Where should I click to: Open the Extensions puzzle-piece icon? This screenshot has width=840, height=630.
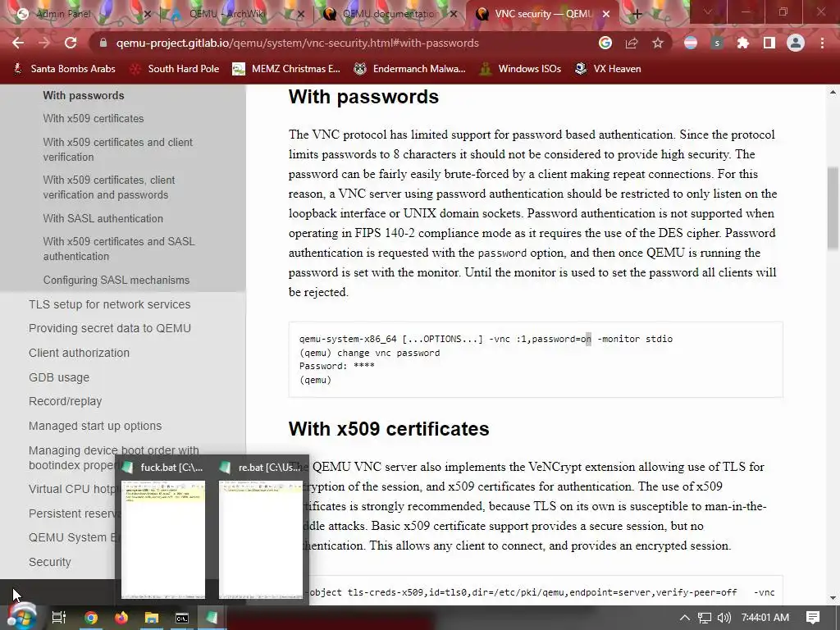(743, 43)
